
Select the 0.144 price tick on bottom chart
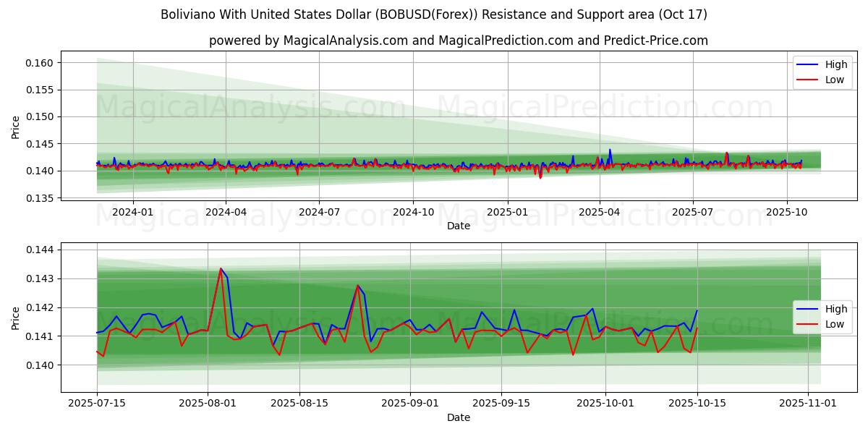coord(40,250)
